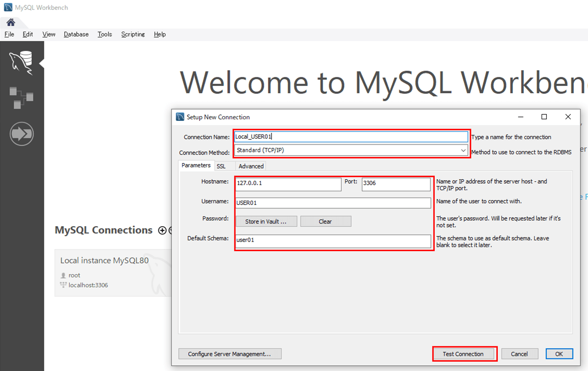588x371 pixels.
Task: Click the home tab icon
Action: (10, 22)
